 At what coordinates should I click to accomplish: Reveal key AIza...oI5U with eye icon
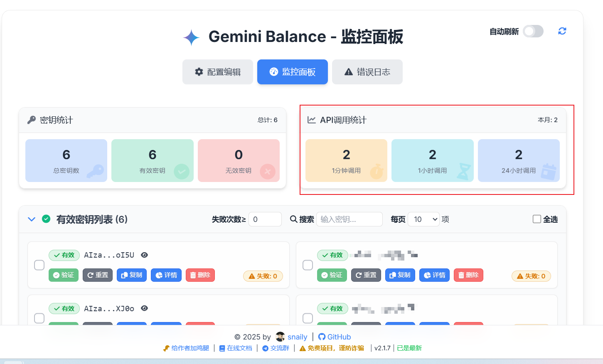click(x=145, y=255)
